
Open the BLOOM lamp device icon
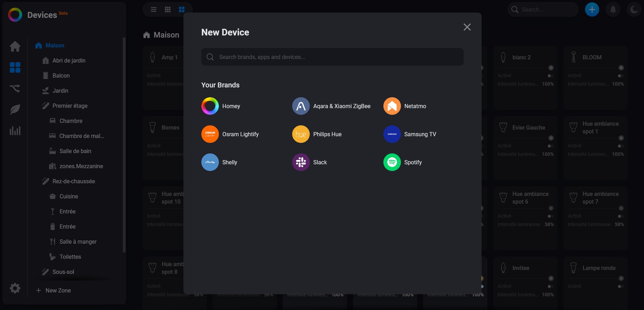tap(573, 57)
